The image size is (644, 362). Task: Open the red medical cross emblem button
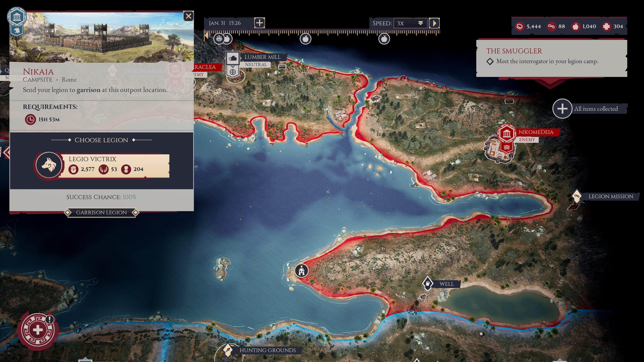pyautogui.click(x=38, y=330)
